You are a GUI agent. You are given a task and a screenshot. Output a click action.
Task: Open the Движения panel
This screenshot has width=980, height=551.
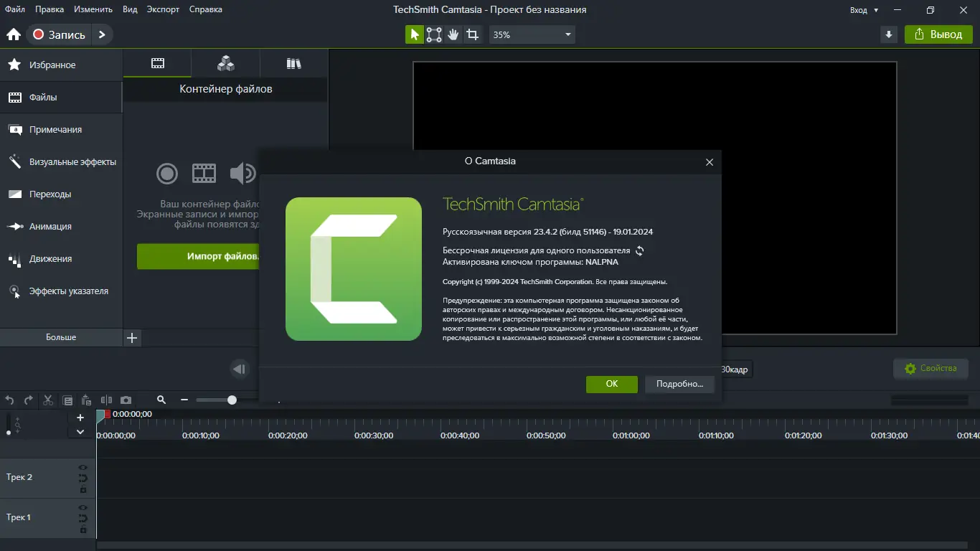[x=61, y=258]
